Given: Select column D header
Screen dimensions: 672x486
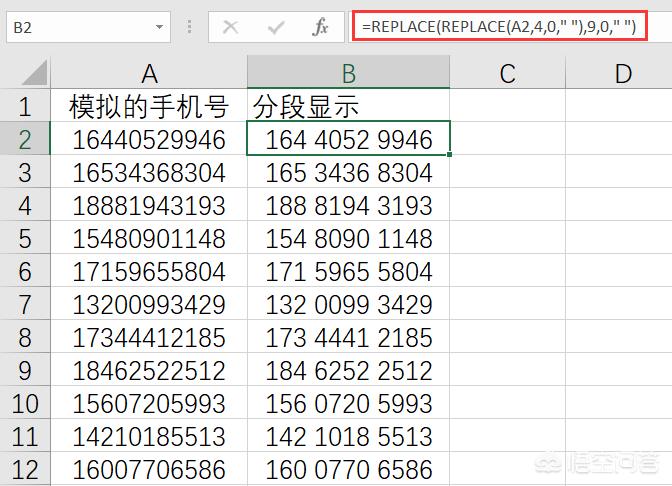Looking at the screenshot, I should (x=619, y=72).
